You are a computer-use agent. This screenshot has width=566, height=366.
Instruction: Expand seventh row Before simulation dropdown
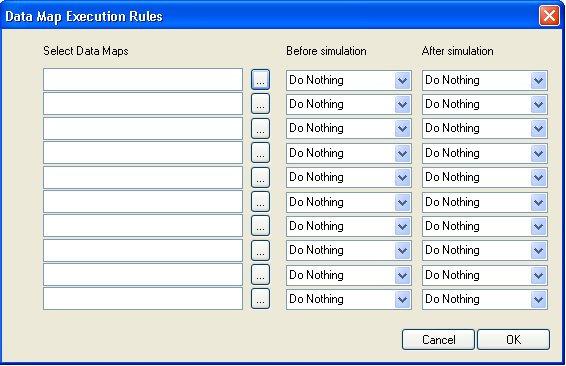click(x=402, y=226)
